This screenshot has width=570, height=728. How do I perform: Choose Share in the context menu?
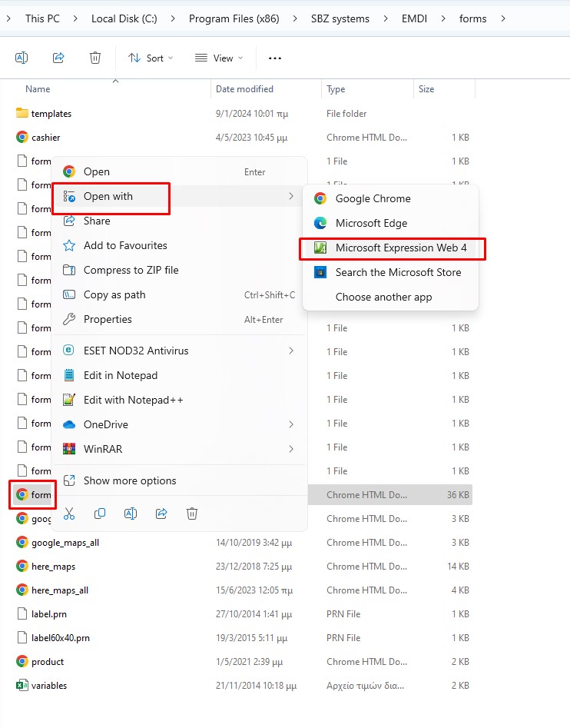(179, 221)
